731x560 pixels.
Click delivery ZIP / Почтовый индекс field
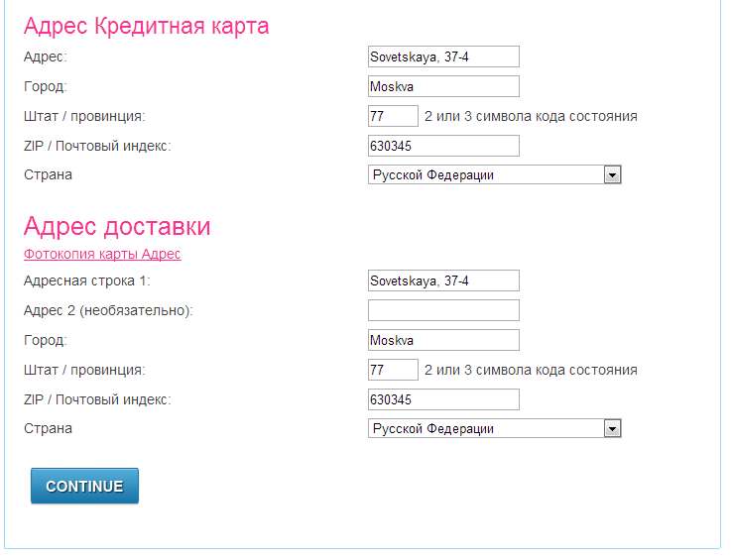pos(443,399)
